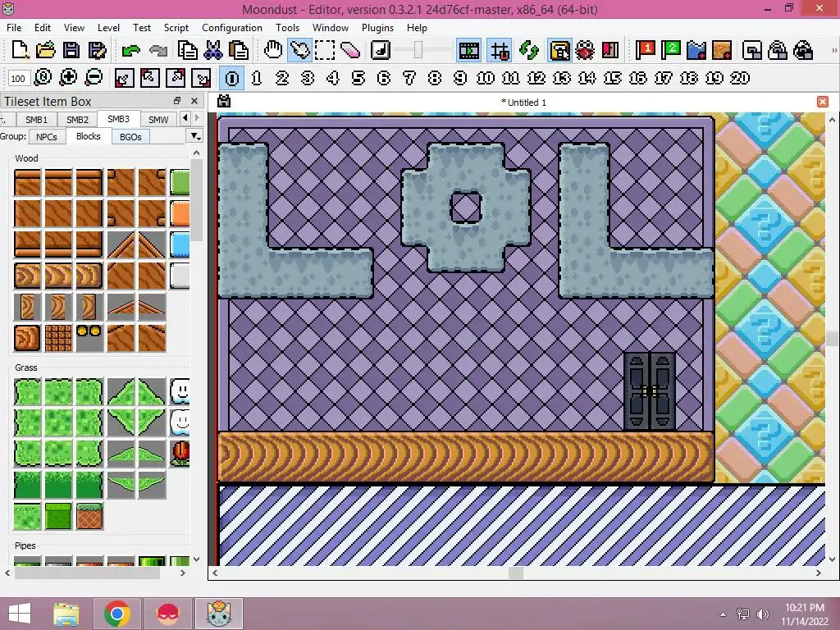
Task: Open the tileset group dropdown arrow
Action: point(195,136)
